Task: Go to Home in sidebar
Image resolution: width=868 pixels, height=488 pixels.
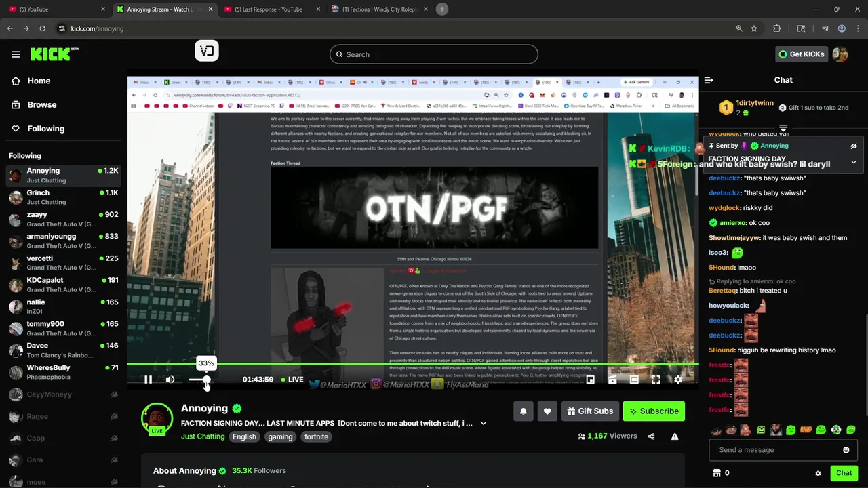Action: [39, 81]
